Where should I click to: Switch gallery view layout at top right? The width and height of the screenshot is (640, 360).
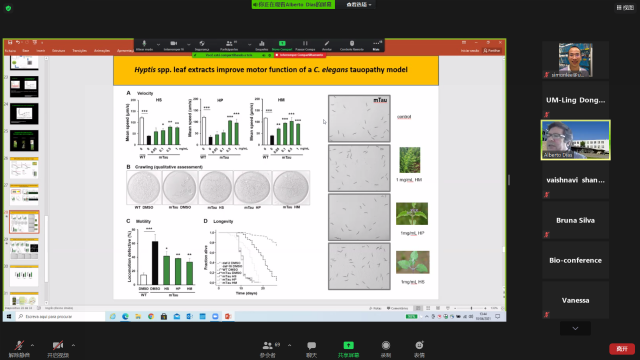coord(625,7)
